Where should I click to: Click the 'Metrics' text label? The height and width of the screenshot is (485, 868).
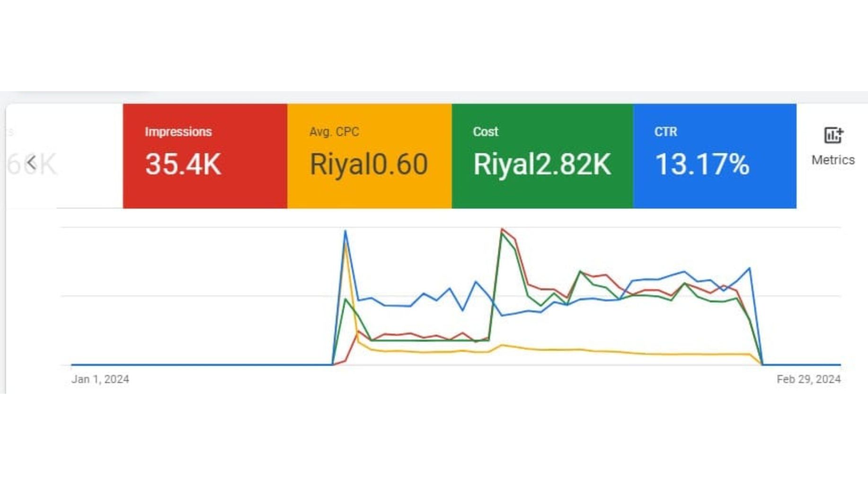click(x=833, y=160)
